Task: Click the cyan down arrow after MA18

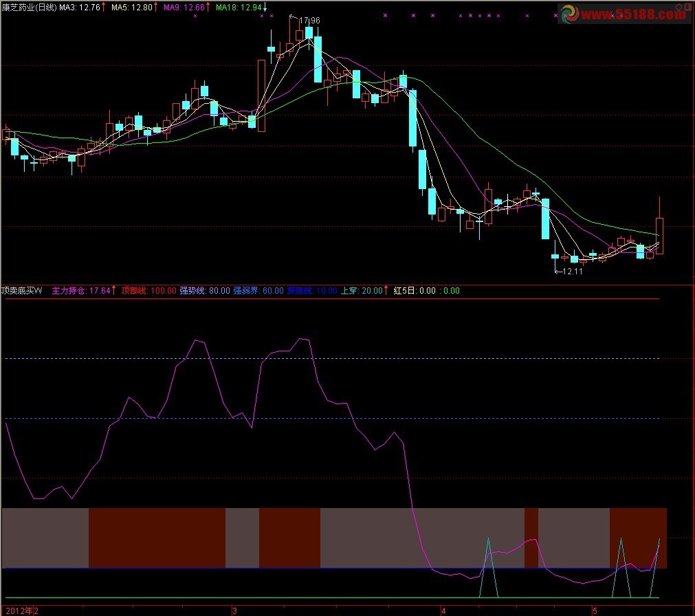Action: (x=265, y=7)
